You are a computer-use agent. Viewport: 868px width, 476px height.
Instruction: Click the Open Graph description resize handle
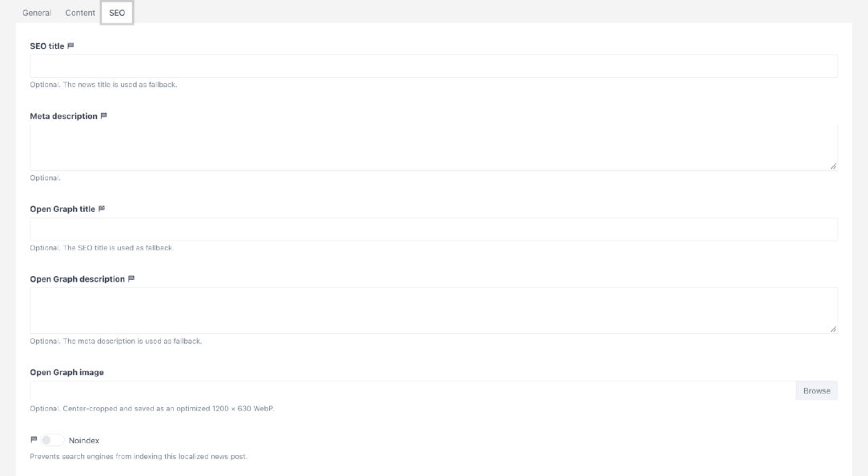pyautogui.click(x=833, y=329)
